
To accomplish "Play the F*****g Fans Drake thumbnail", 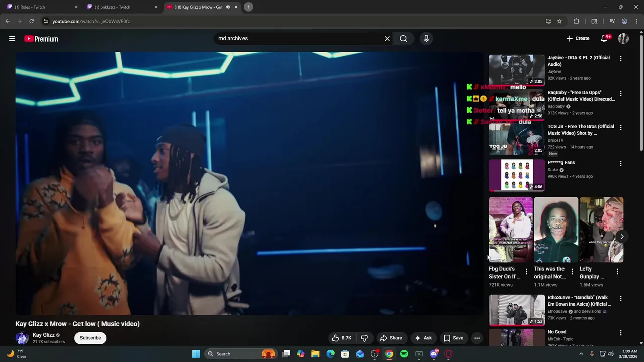I will [x=517, y=175].
